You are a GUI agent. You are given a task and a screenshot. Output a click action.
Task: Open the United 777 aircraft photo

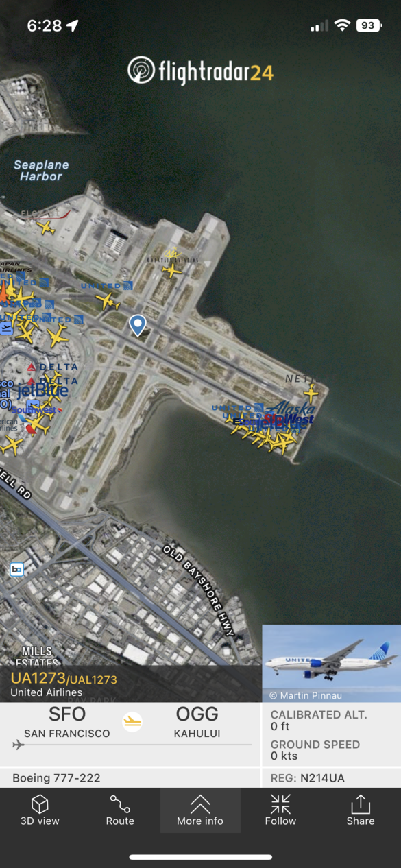332,663
